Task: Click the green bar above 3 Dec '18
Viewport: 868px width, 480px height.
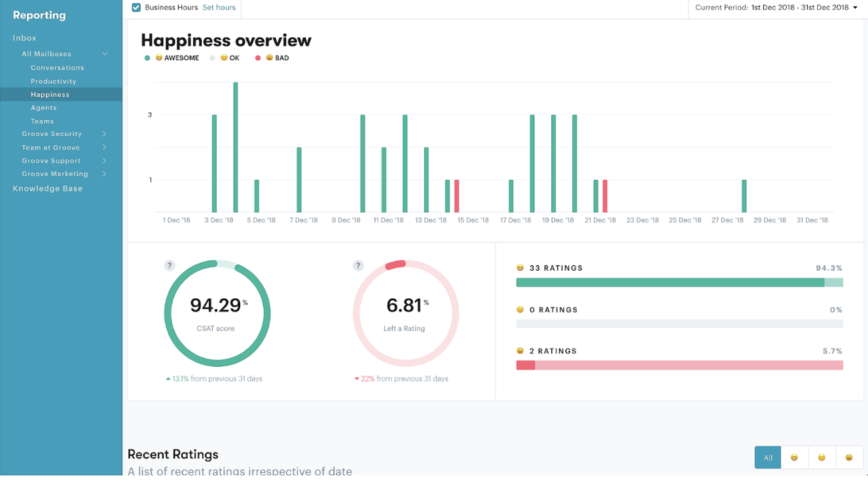Action: click(x=214, y=163)
